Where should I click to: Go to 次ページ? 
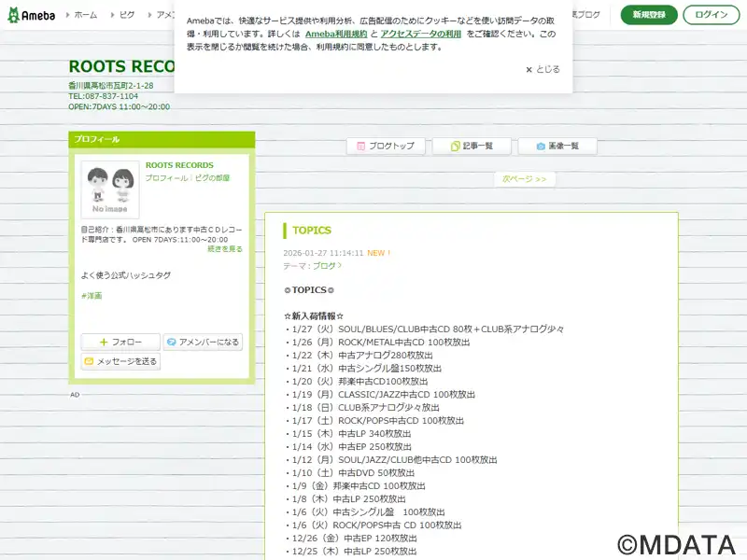(525, 179)
